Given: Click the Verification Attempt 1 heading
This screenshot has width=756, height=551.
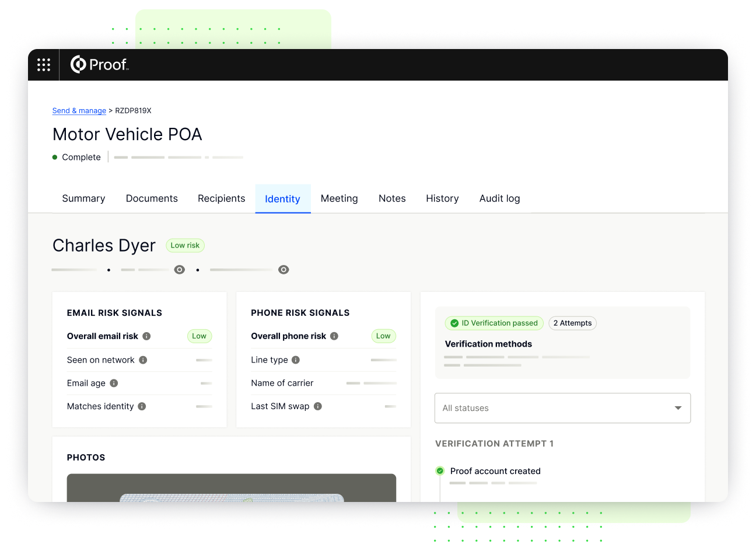Looking at the screenshot, I should (494, 444).
